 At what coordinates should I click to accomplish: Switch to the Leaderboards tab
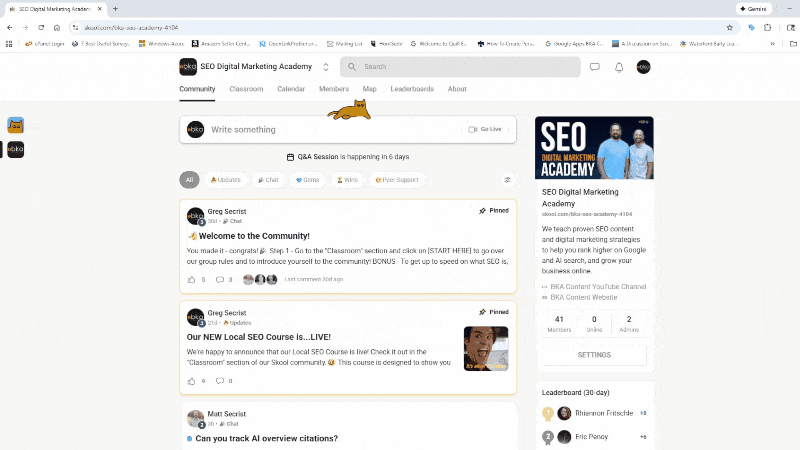412,89
